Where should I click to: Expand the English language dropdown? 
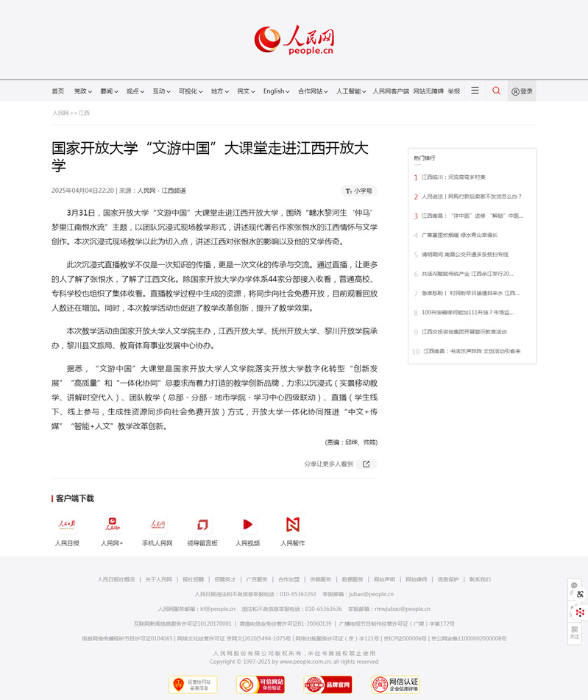(x=276, y=91)
